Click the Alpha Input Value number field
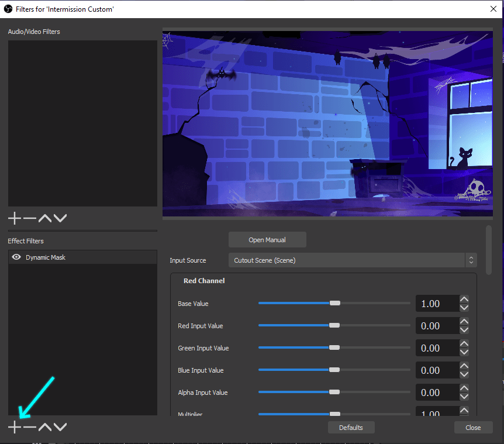This screenshot has height=444, width=504. (x=437, y=393)
